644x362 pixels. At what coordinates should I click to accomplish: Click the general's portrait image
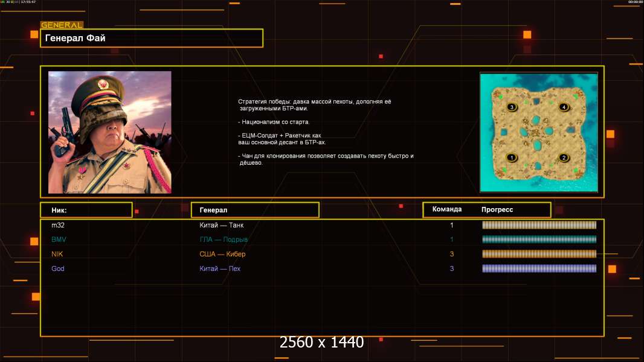tap(110, 132)
